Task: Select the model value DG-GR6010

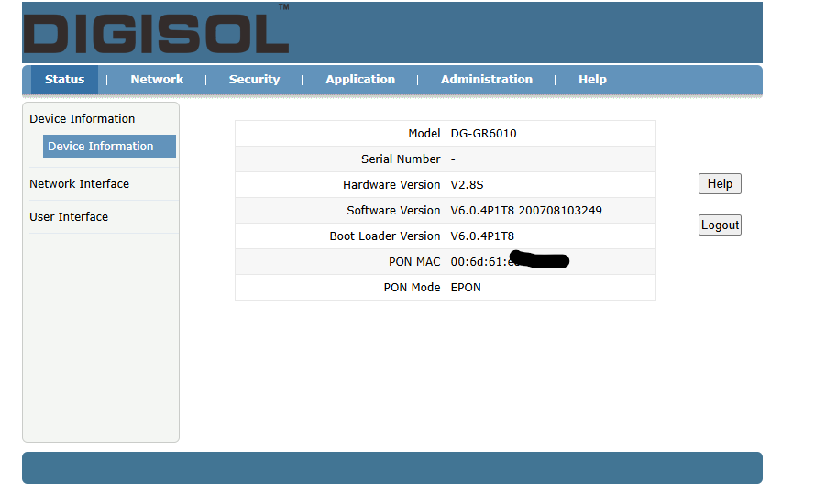Action: coord(483,134)
